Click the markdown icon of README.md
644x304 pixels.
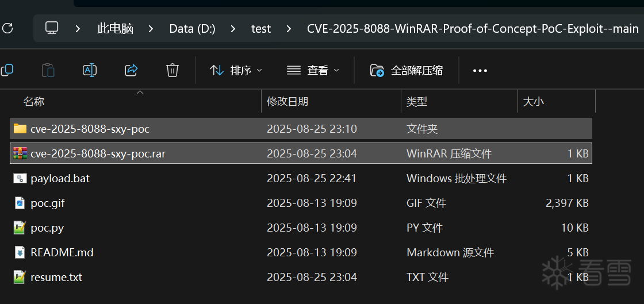(20, 252)
